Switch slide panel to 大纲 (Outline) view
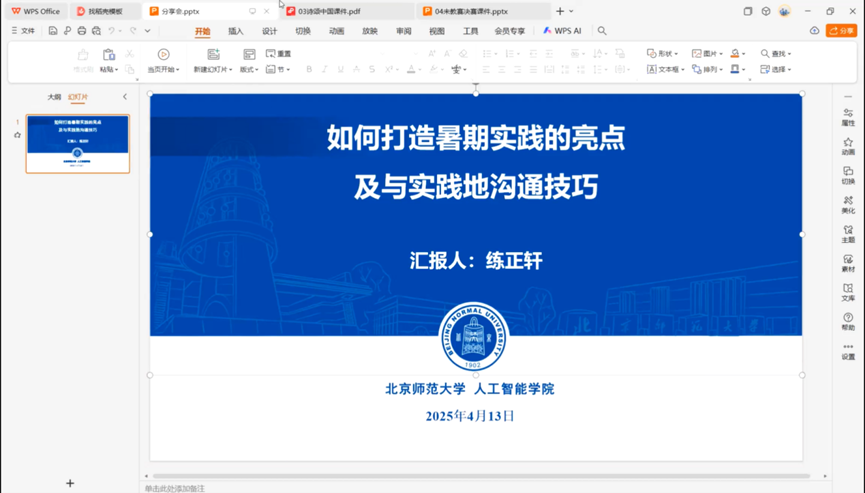This screenshot has width=865, height=493. [54, 97]
